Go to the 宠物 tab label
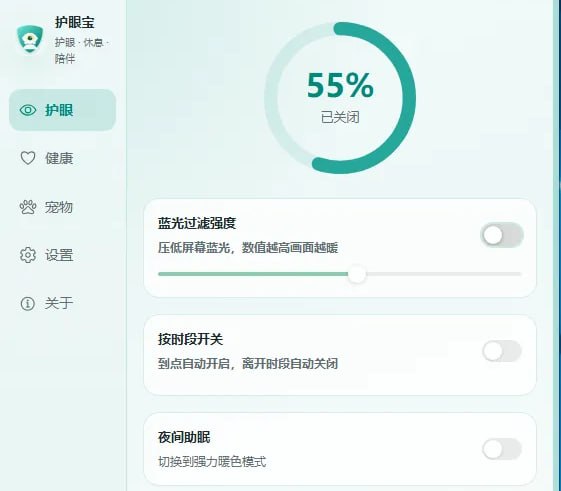This screenshot has height=491, width=561. coord(59,207)
